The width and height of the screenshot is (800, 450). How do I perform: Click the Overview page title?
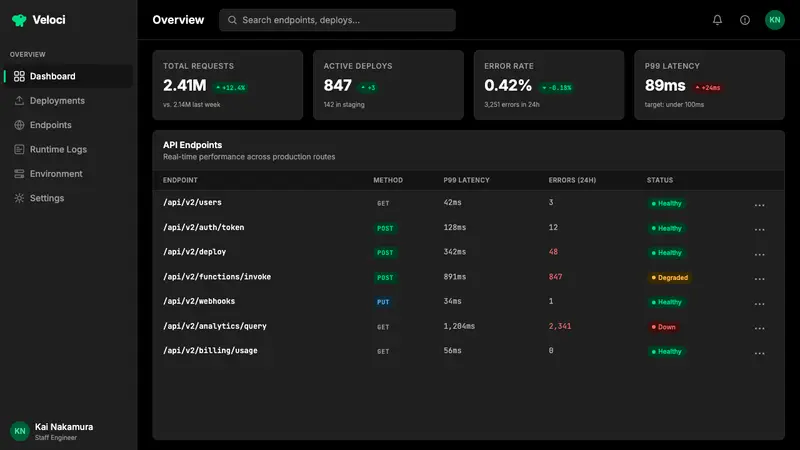point(178,20)
